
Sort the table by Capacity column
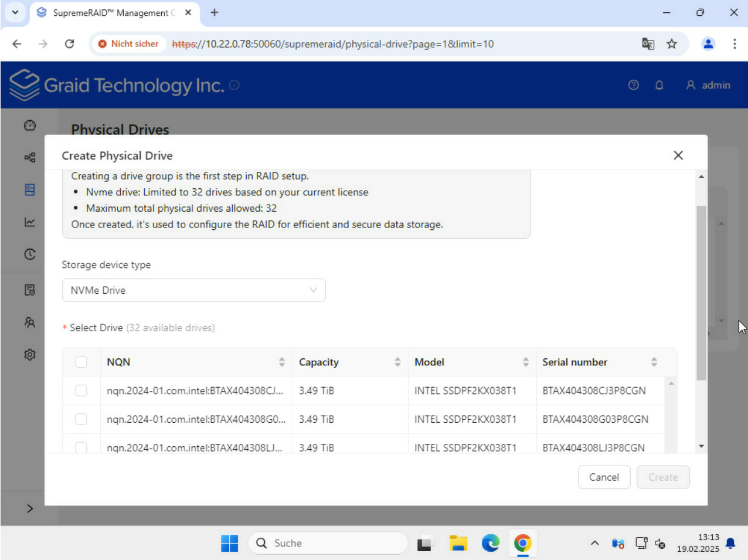(397, 362)
